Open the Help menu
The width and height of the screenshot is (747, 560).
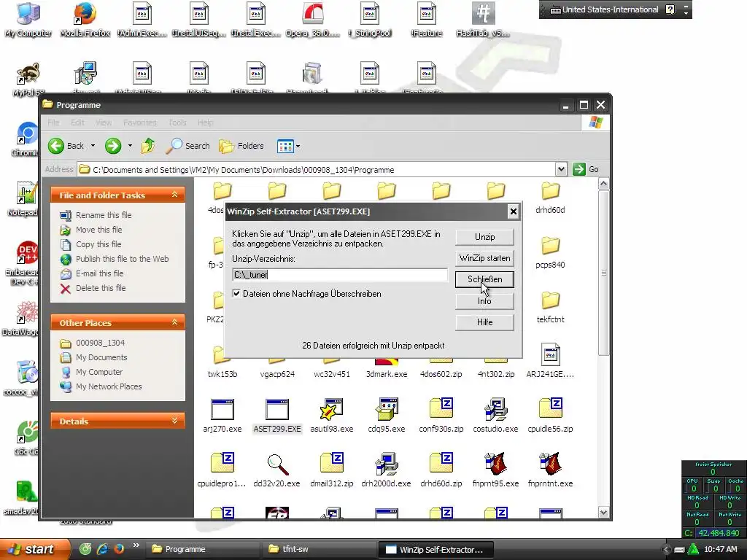point(205,122)
